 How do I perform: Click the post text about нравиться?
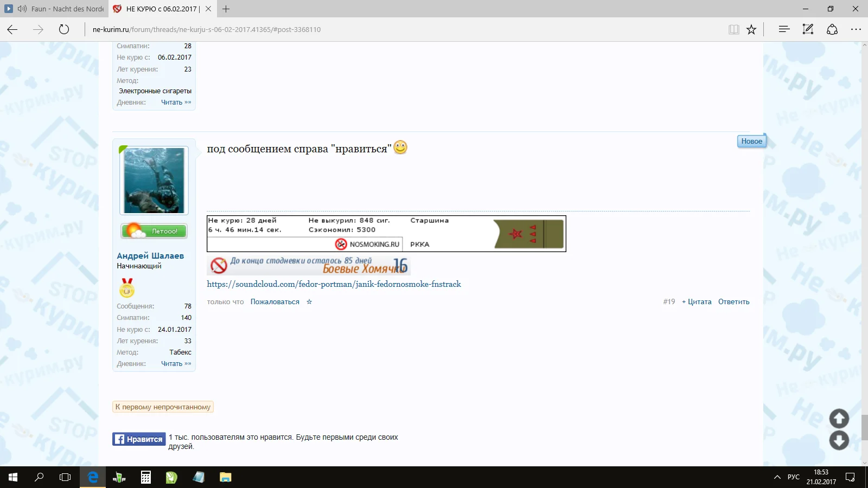coord(299,149)
